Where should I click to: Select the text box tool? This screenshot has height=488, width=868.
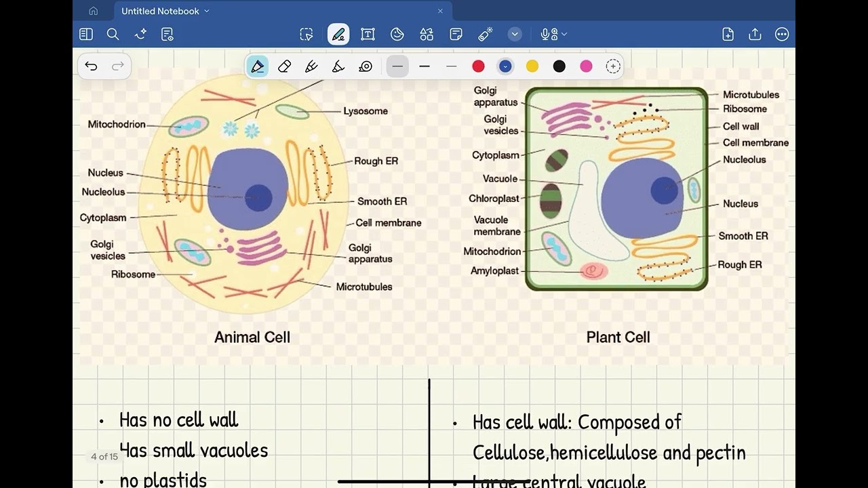(x=368, y=34)
